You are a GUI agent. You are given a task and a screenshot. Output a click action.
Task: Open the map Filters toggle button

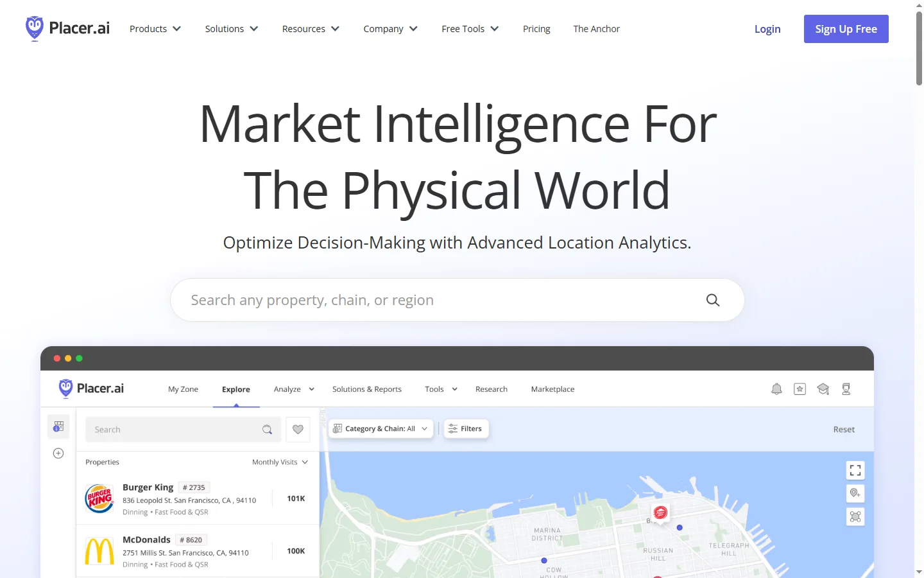466,429
